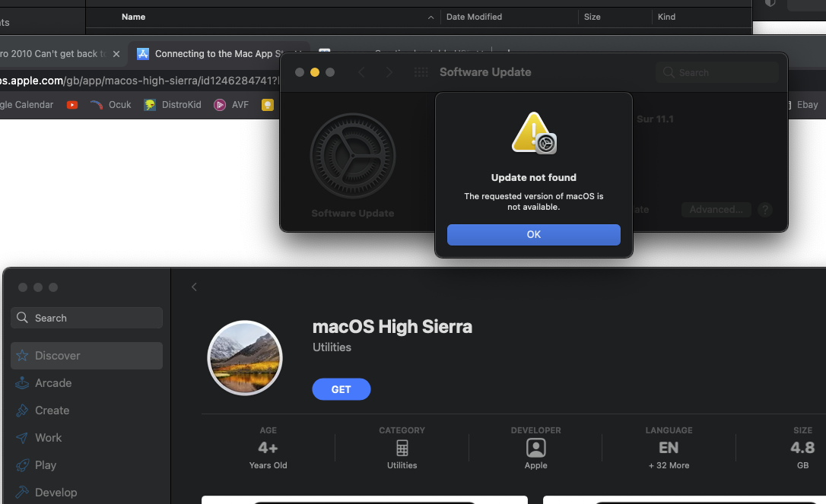
Task: Click the App Store back chevron
Action: click(x=195, y=287)
